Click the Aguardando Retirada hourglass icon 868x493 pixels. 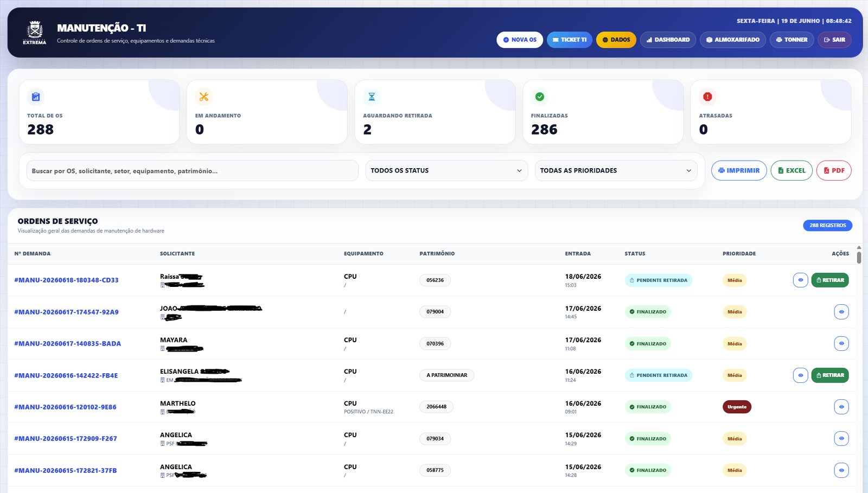(372, 97)
